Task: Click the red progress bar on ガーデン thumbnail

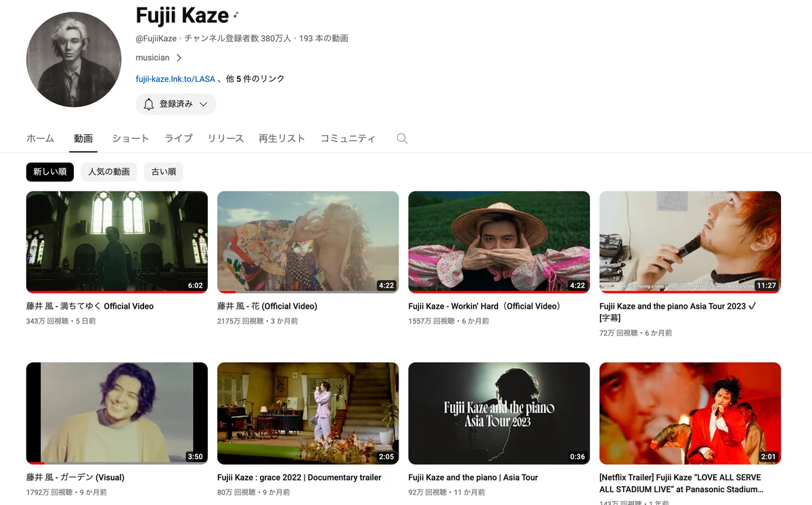Action: pyautogui.click(x=35, y=463)
